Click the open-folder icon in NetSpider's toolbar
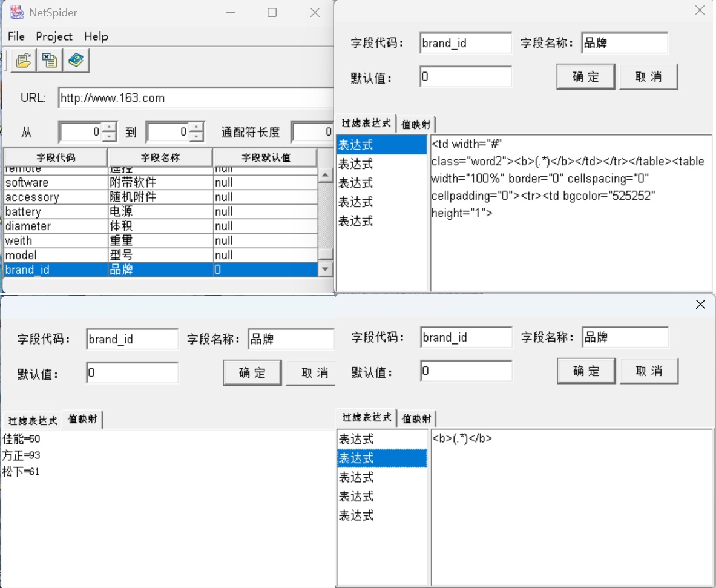 [23, 61]
